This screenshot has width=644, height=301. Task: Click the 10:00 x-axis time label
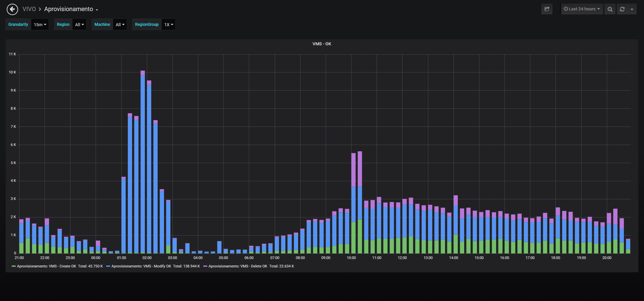pyautogui.click(x=351, y=258)
